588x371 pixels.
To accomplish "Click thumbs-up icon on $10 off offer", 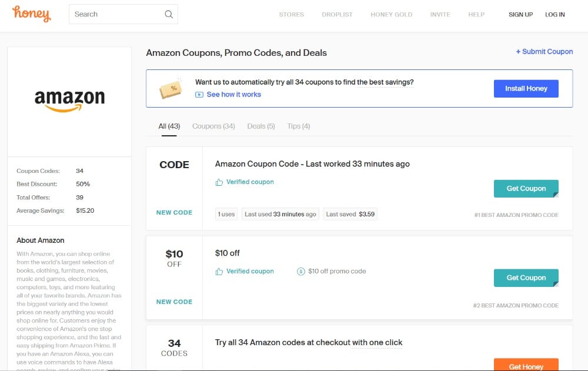I will 219,272.
